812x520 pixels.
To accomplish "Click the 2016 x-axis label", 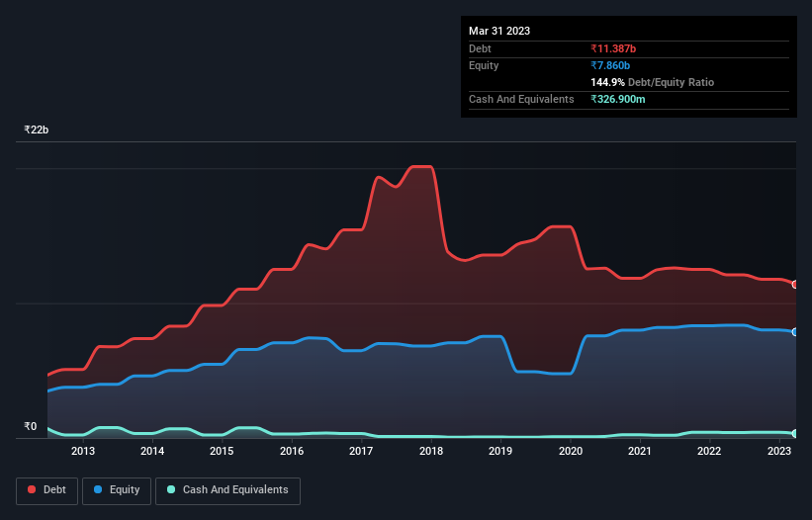I will pos(292,451).
